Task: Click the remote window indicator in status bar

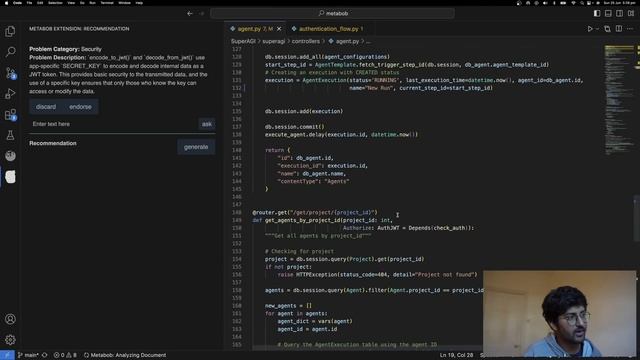Action: 7,355
